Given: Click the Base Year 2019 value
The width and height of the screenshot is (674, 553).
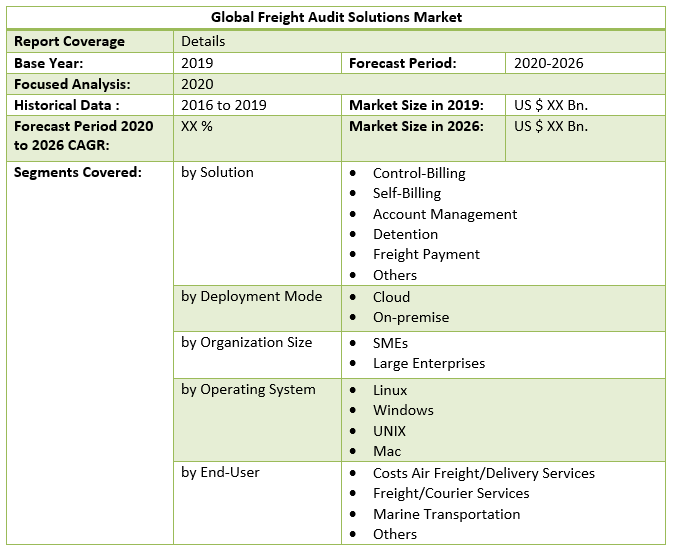Looking at the screenshot, I should pyautogui.click(x=198, y=63).
